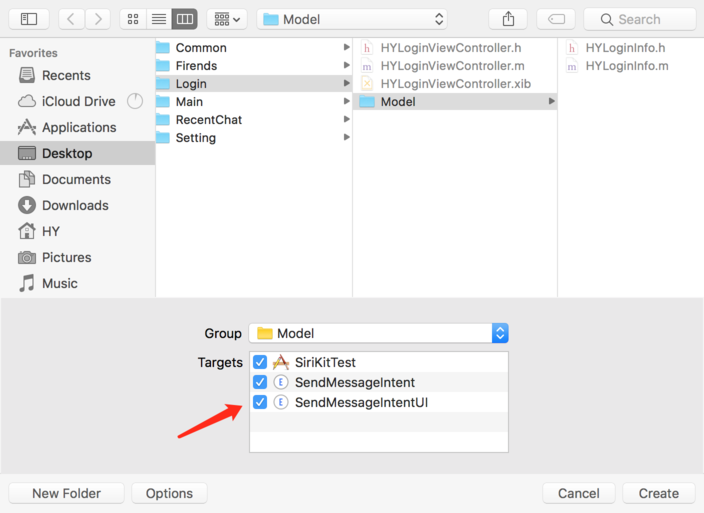This screenshot has height=513, width=704.
Task: Click the New Folder button
Action: 66,493
